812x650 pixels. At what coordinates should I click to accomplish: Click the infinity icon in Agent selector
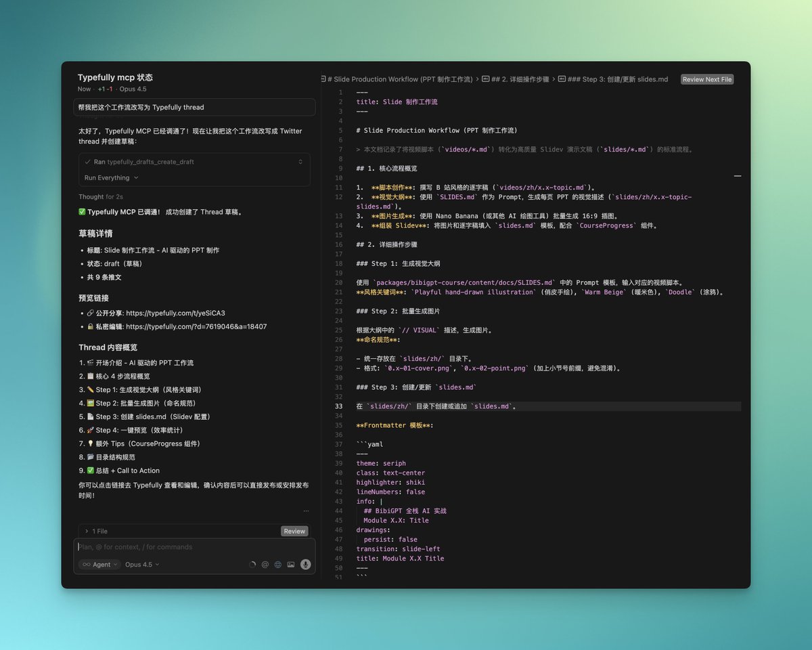87,564
